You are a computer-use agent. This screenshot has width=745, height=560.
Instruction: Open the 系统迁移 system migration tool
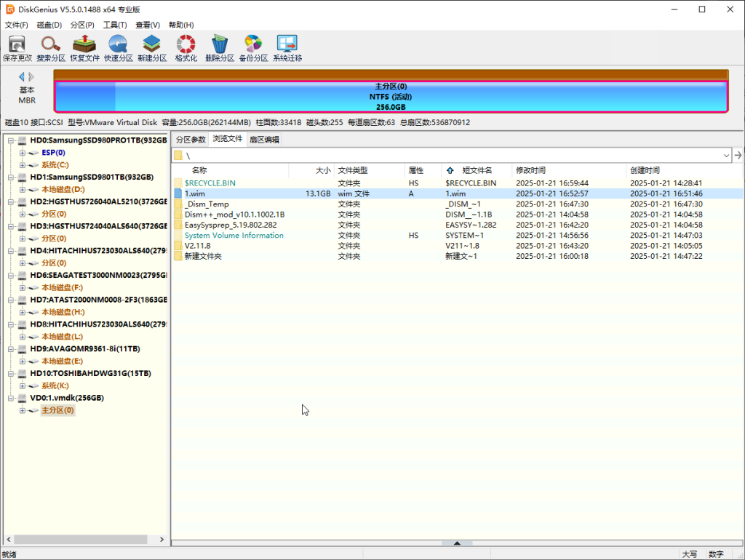287,48
